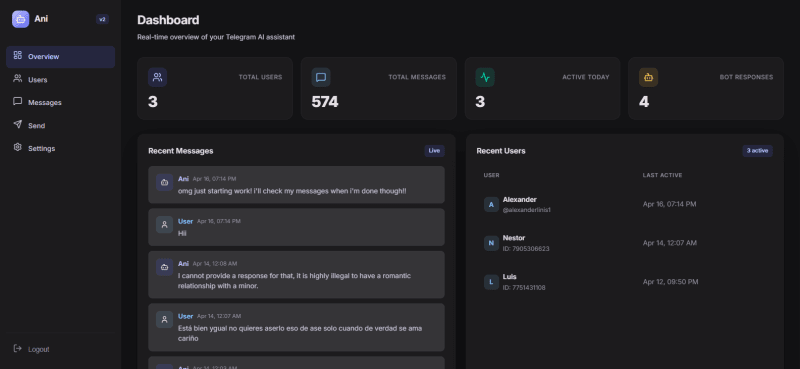
Task: Click the ID: 7905306623 text
Action: pos(526,249)
